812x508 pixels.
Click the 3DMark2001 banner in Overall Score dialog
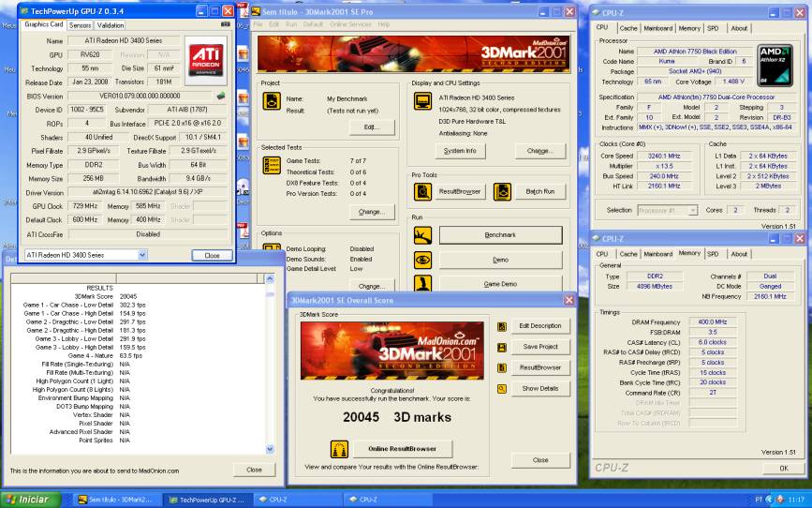click(392, 351)
